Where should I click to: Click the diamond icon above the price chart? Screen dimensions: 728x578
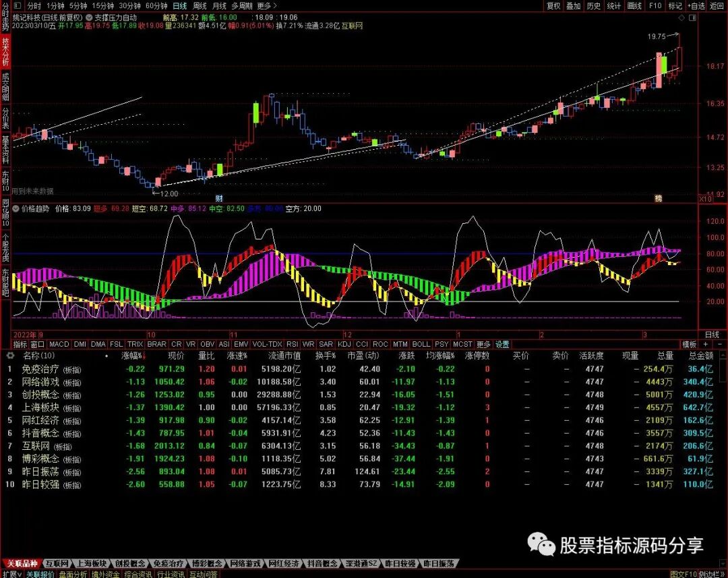[681, 18]
